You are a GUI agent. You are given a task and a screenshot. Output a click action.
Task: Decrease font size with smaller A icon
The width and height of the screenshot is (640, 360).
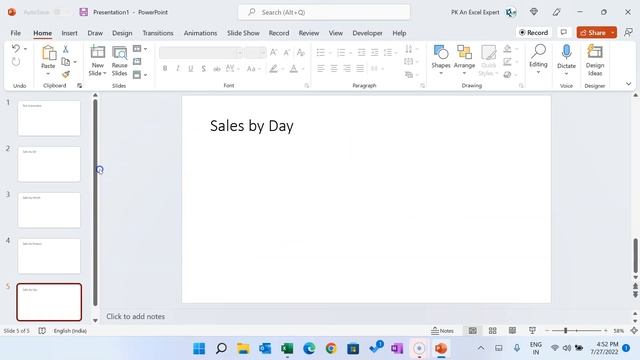[x=287, y=52]
